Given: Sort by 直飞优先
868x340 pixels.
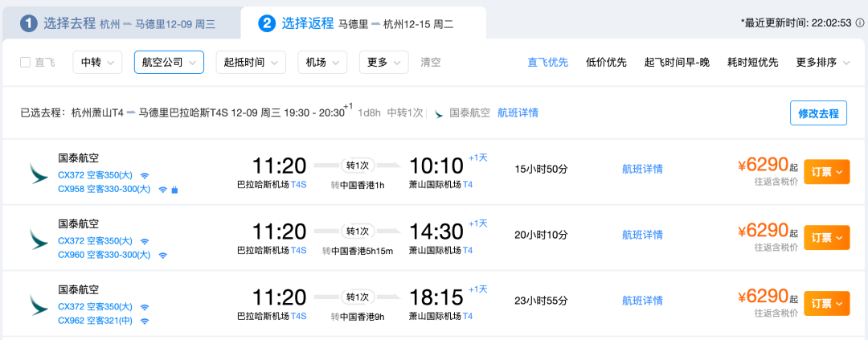Looking at the screenshot, I should point(547,63).
